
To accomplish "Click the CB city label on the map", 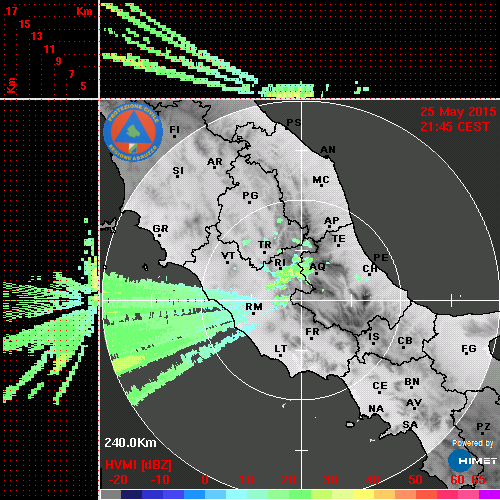I will (405, 341).
